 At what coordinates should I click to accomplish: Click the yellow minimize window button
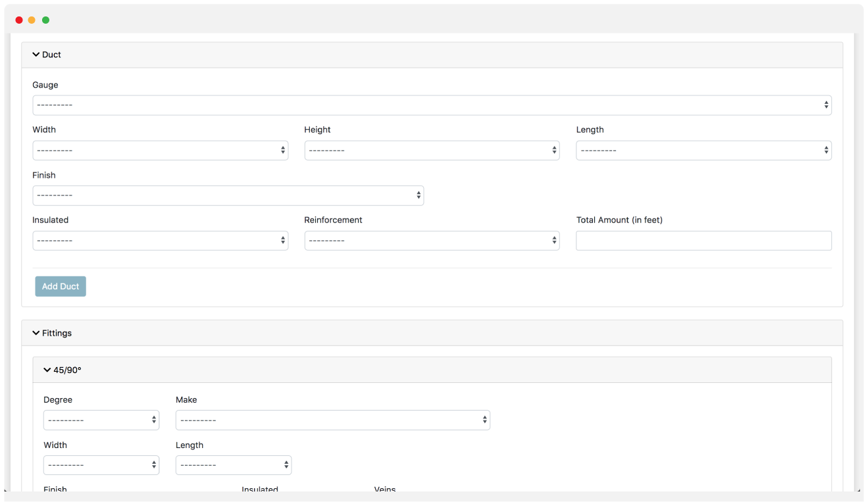32,20
